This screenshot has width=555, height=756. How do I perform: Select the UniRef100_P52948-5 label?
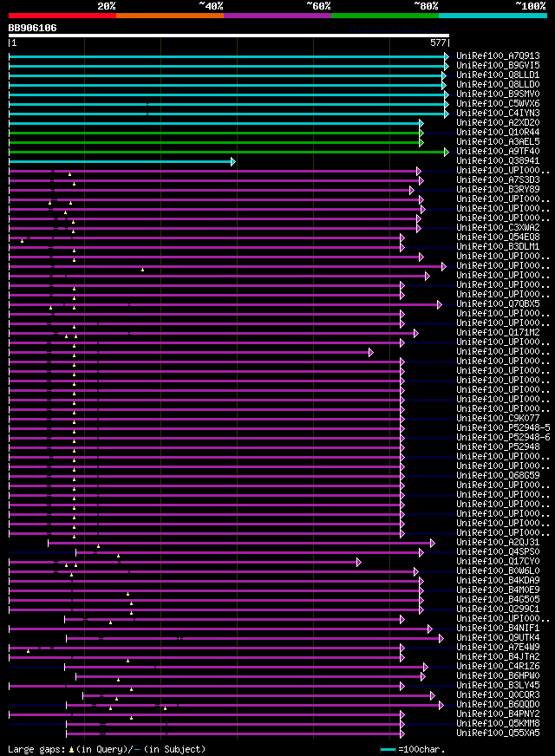[504, 427]
